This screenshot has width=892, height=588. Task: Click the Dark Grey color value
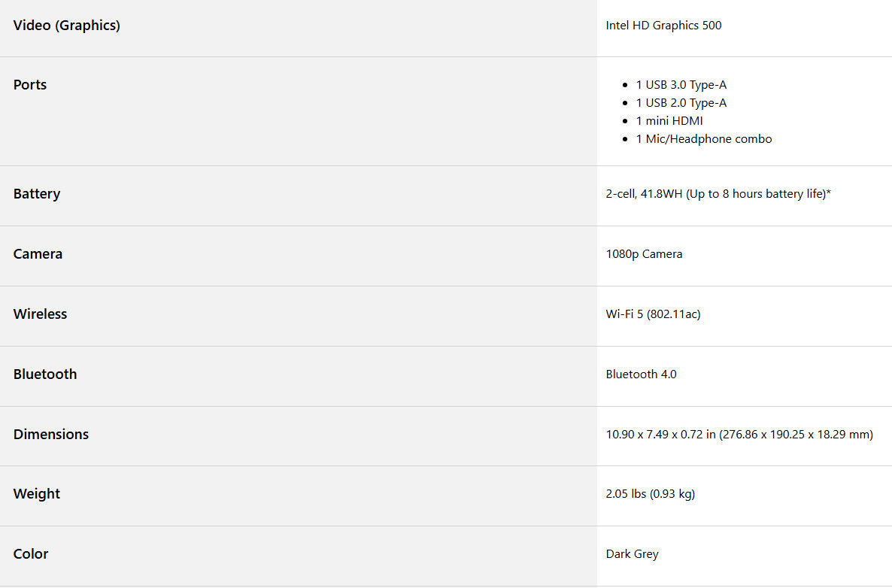pos(632,554)
